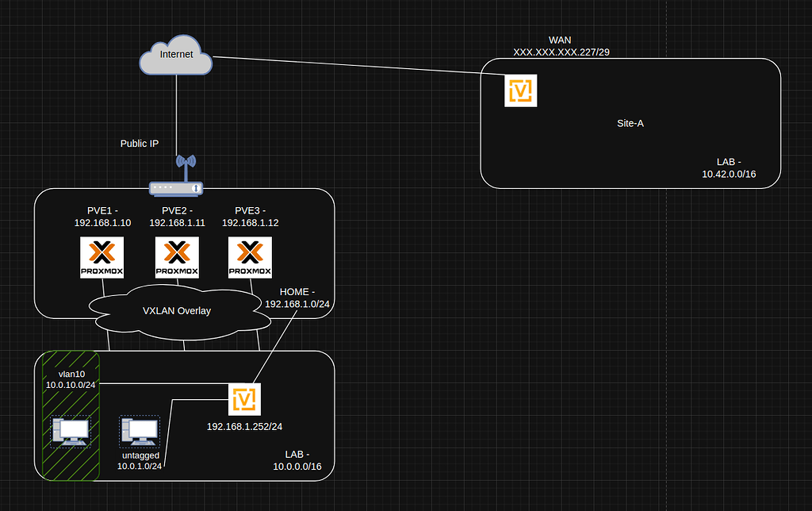Click the VyOS router icon at 192.168.1.252
This screenshot has height=511, width=812.
click(x=244, y=399)
